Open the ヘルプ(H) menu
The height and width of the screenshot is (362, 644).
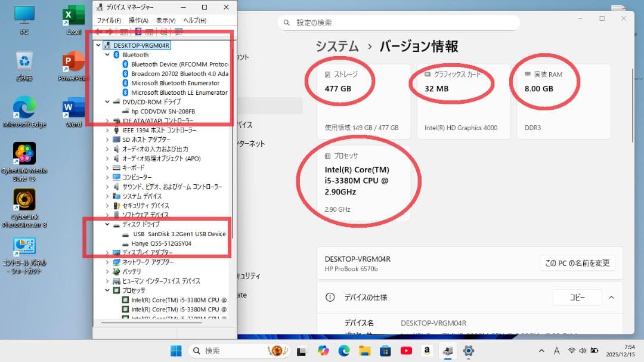point(194,20)
